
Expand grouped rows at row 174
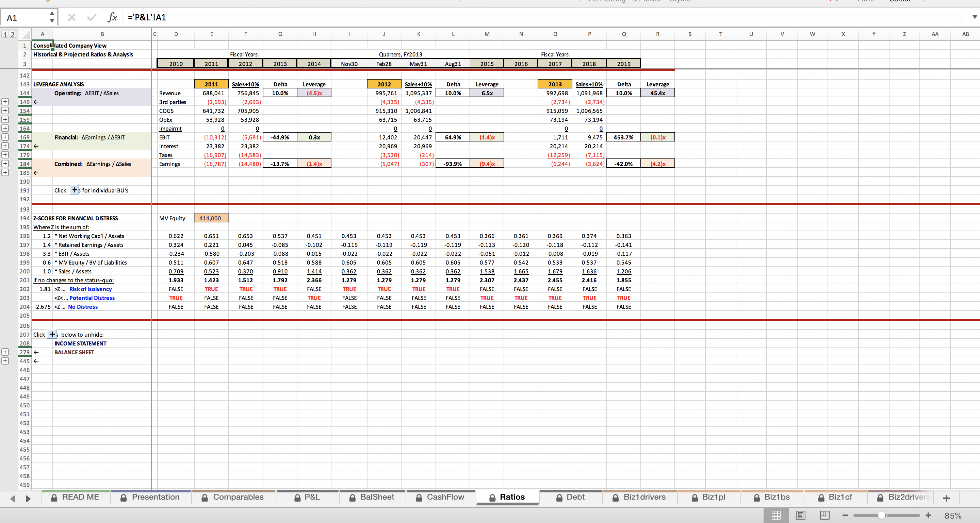(x=5, y=146)
